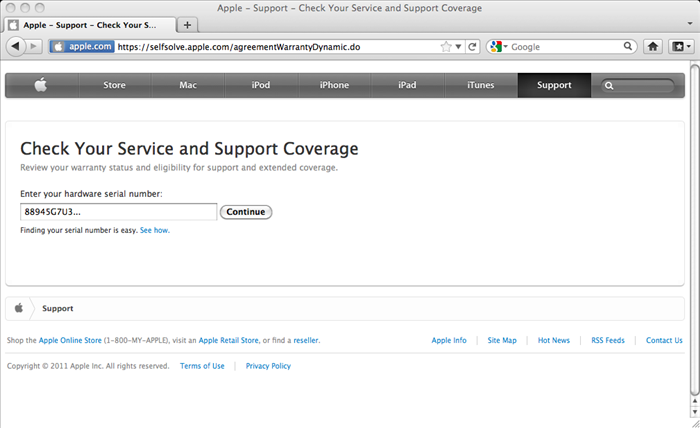
Task: Bookmark page with the star icon
Action: 446,47
